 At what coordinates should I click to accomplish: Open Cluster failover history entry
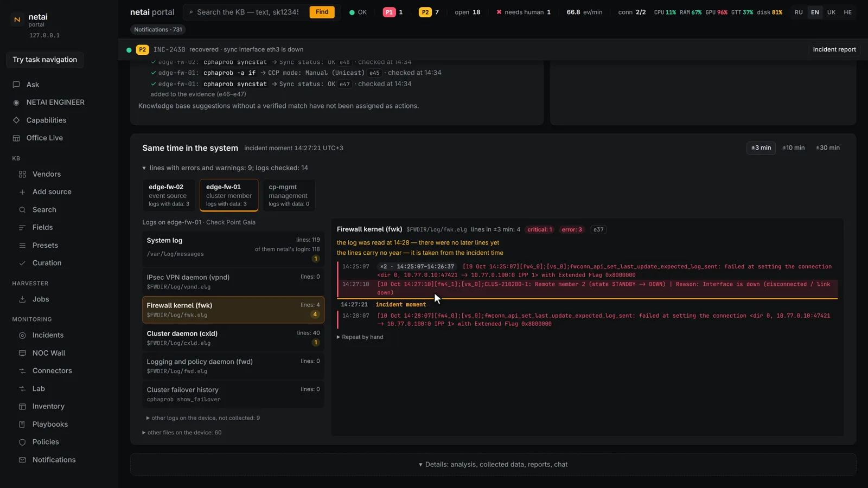coord(233,394)
